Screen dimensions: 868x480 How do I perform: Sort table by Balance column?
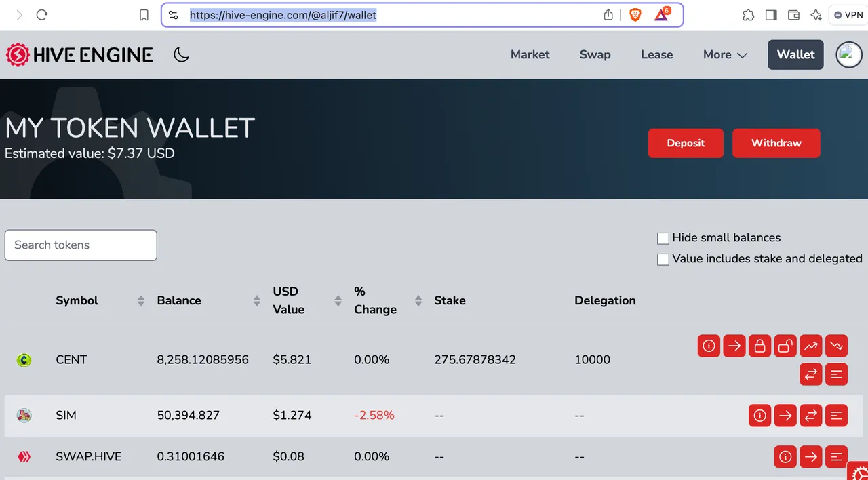(257, 300)
